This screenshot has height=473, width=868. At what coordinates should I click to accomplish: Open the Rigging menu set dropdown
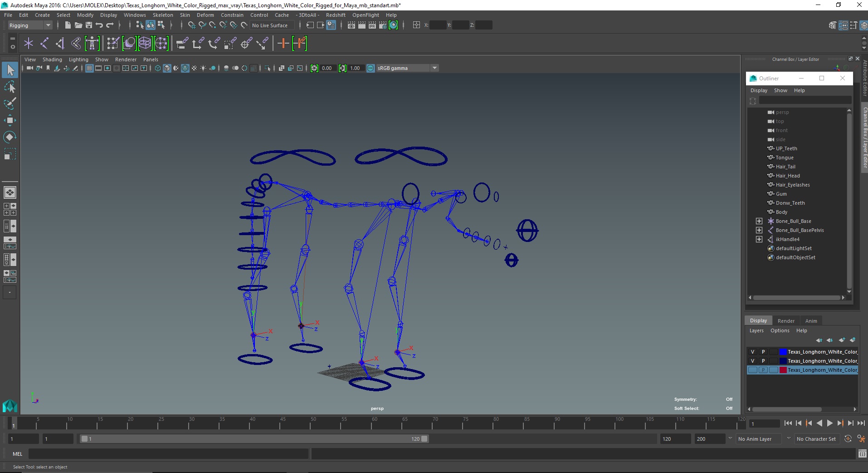[x=29, y=25]
